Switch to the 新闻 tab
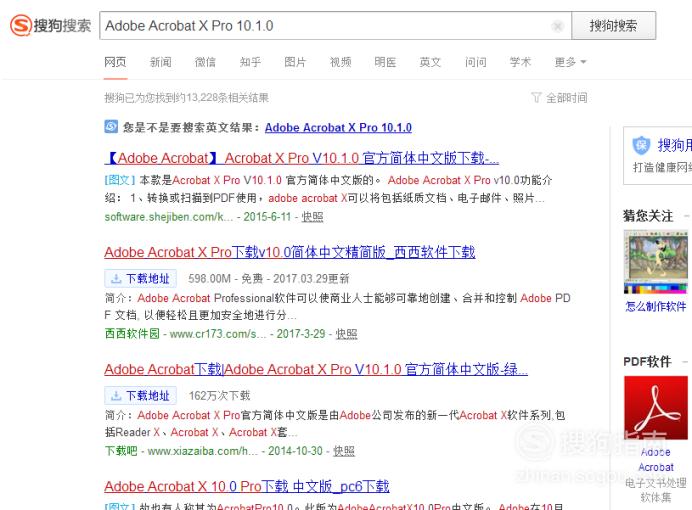Screen dimensions: 692x510 tap(161, 62)
